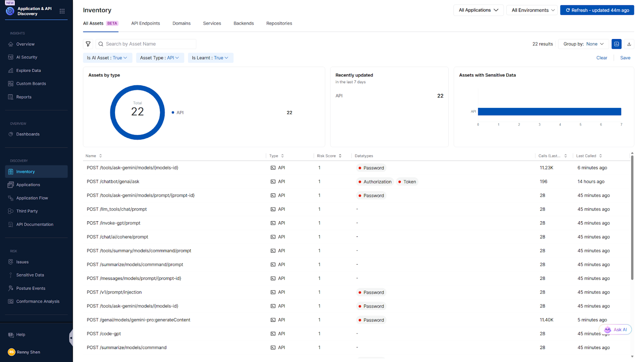This screenshot has height=362, width=644.
Task: Click the download export icon
Action: tap(629, 44)
